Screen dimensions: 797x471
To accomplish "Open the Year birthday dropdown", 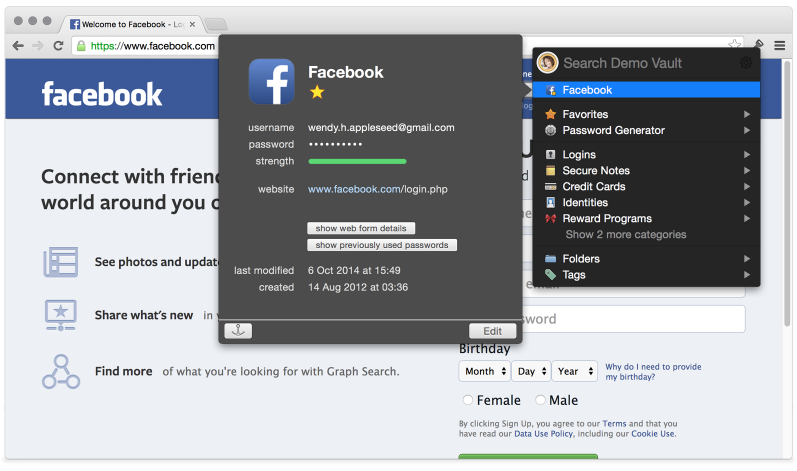I will 574,371.
